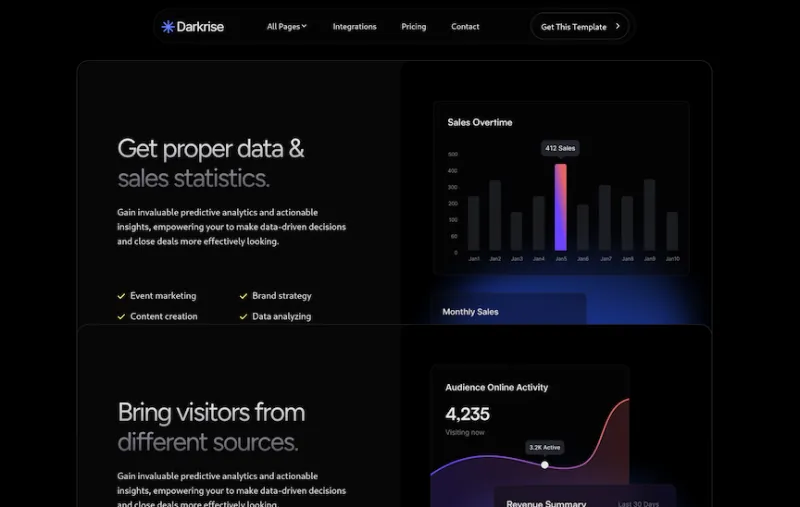Click the Darkrise star logo icon
Screen dimensions: 800x507
[168, 27]
